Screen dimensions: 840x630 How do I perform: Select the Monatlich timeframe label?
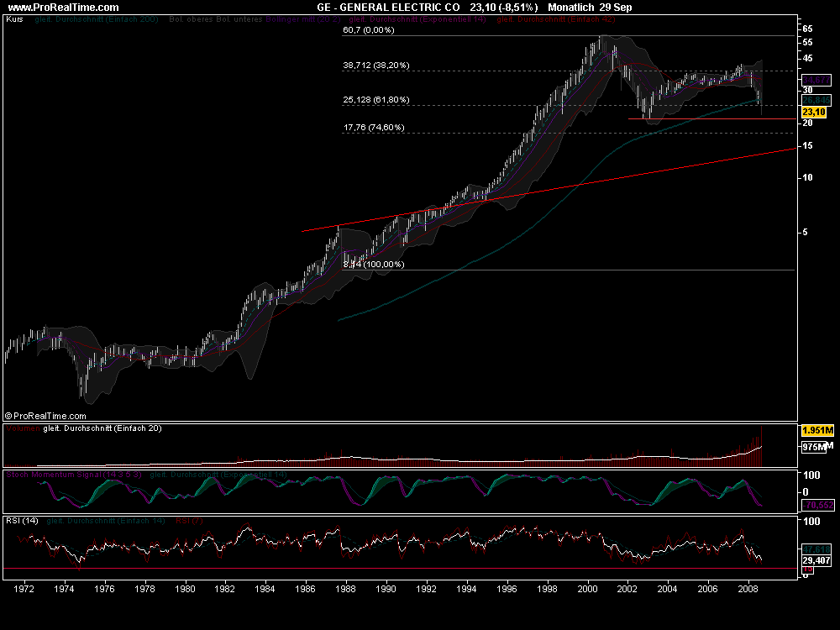tap(570, 7)
